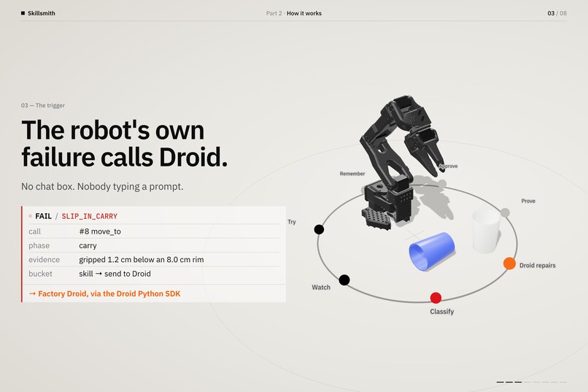Click the slide progress indicator bars
The image size is (588, 392).
pos(531,382)
